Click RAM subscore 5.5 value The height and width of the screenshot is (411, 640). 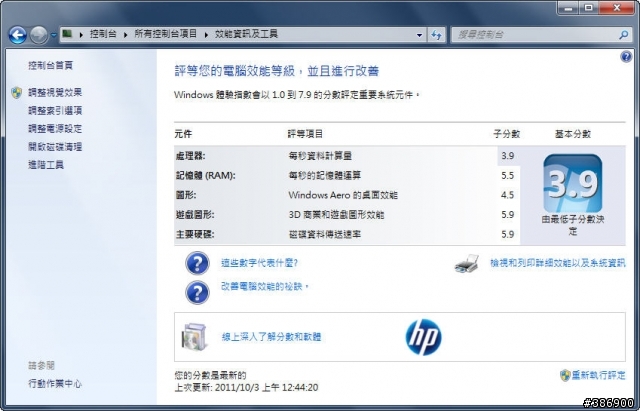click(x=508, y=176)
